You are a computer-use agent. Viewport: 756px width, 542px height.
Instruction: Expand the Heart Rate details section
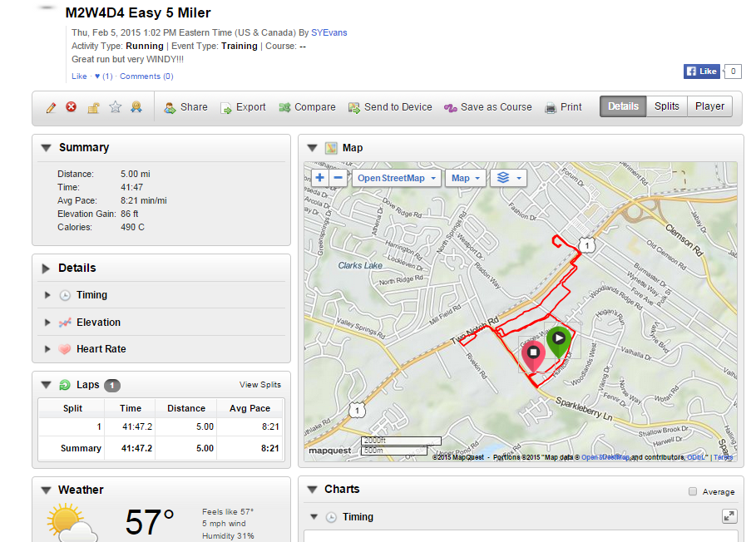click(x=47, y=349)
